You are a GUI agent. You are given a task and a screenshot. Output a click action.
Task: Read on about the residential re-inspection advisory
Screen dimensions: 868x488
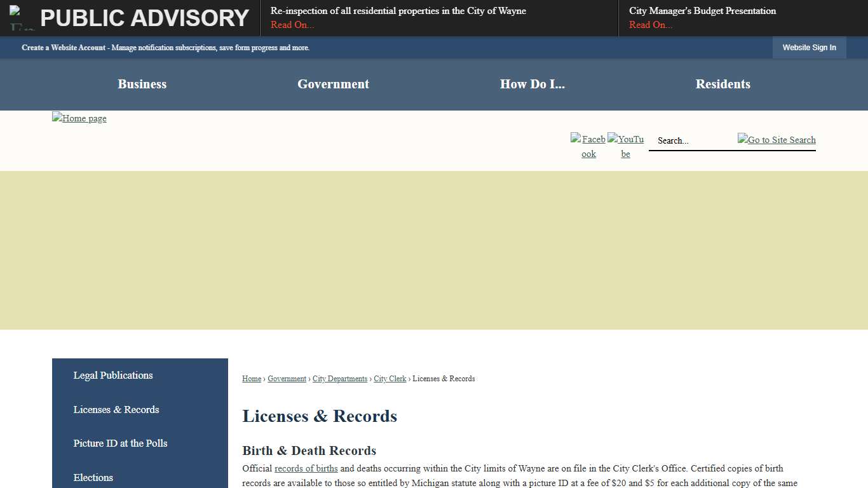(x=292, y=25)
